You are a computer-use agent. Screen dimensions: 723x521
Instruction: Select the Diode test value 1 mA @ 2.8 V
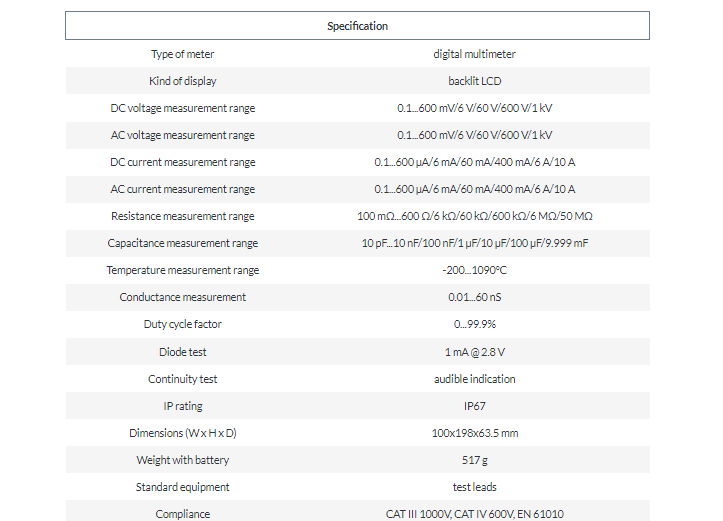click(x=474, y=352)
